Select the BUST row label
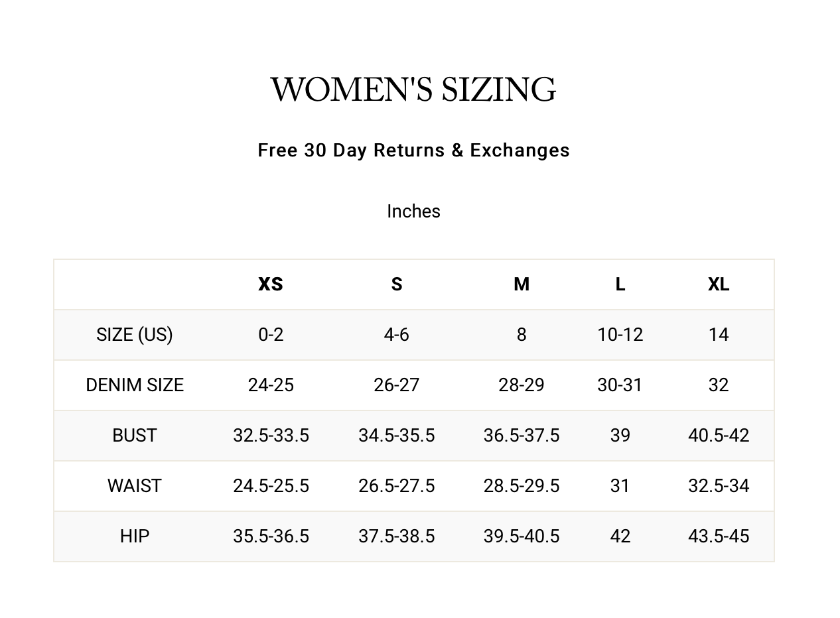Image resolution: width=840 pixels, height=618 pixels. pyautogui.click(x=135, y=436)
